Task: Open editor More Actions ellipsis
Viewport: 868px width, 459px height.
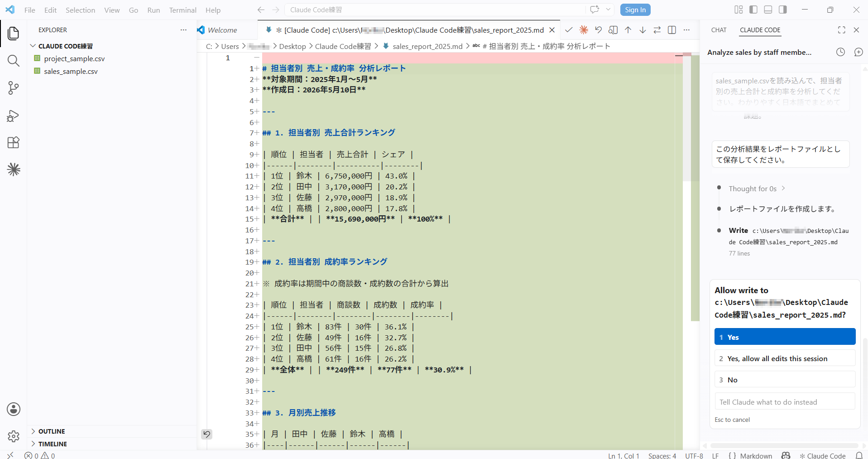Action: tap(686, 30)
